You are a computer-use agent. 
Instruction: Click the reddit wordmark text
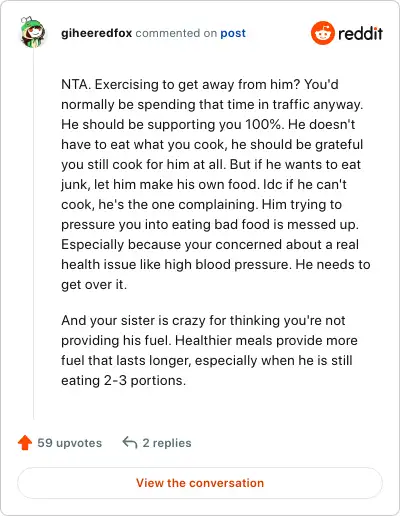click(x=360, y=34)
